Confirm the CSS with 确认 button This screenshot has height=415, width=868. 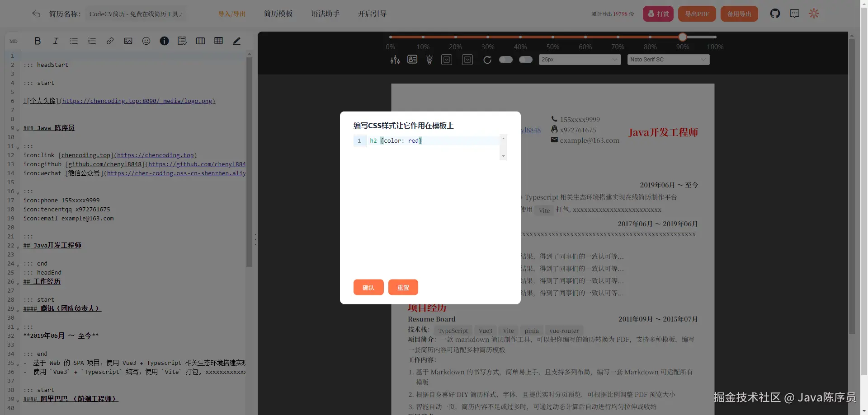coord(368,287)
